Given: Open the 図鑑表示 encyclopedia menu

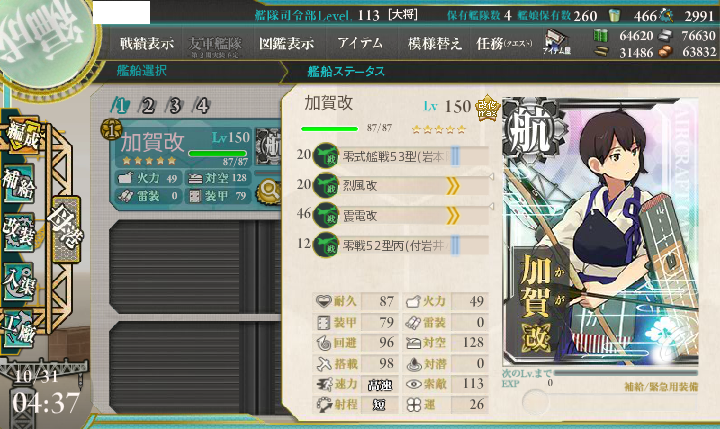Looking at the screenshot, I should pyautogui.click(x=287, y=43).
